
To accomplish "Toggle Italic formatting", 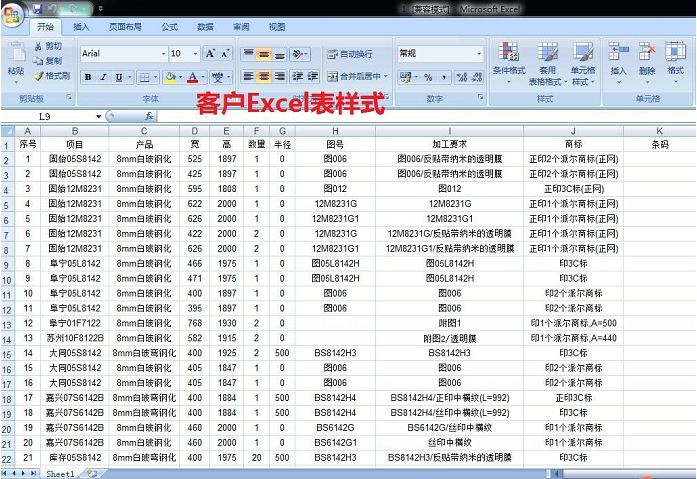I will pyautogui.click(x=103, y=77).
